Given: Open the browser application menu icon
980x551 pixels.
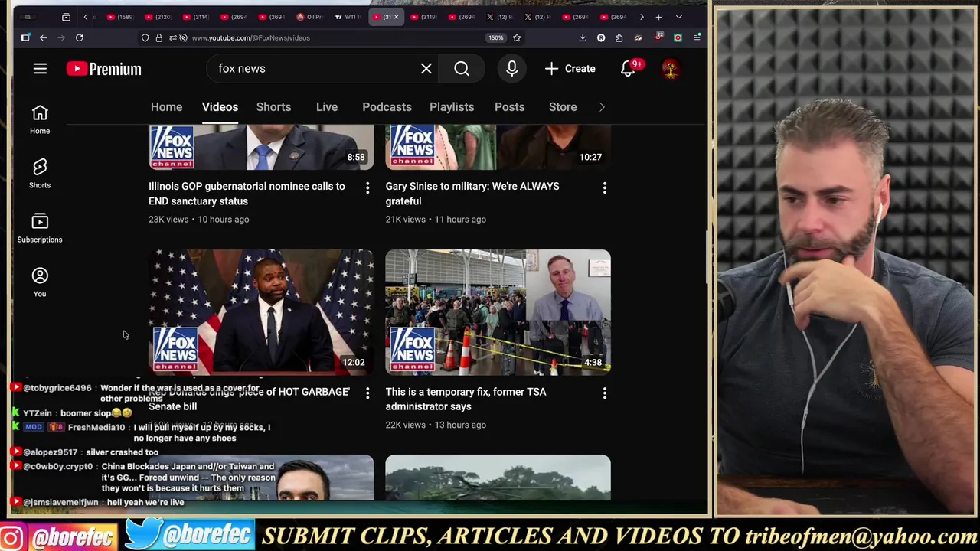Looking at the screenshot, I should pos(697,37).
